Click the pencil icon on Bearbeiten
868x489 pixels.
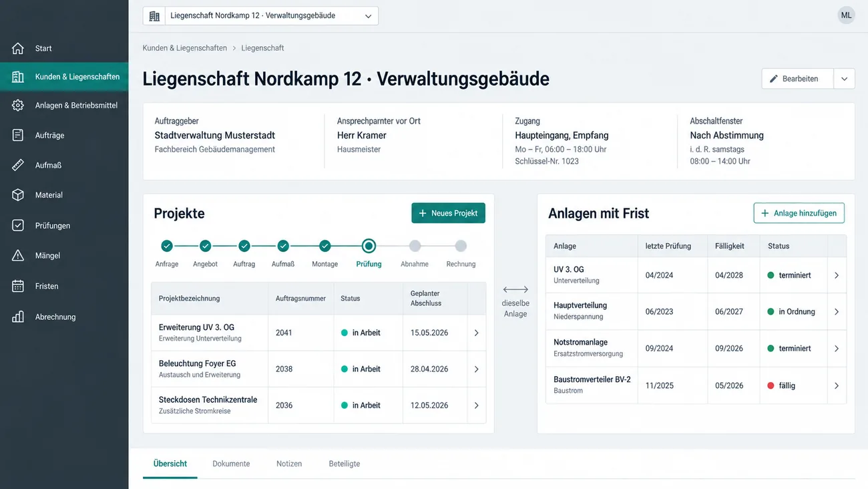point(774,79)
